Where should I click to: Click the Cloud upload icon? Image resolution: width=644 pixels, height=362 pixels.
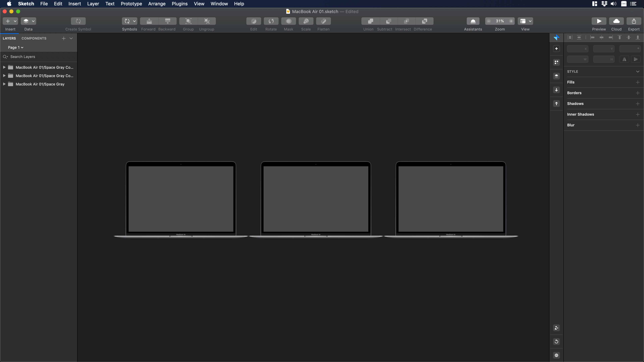(x=616, y=21)
